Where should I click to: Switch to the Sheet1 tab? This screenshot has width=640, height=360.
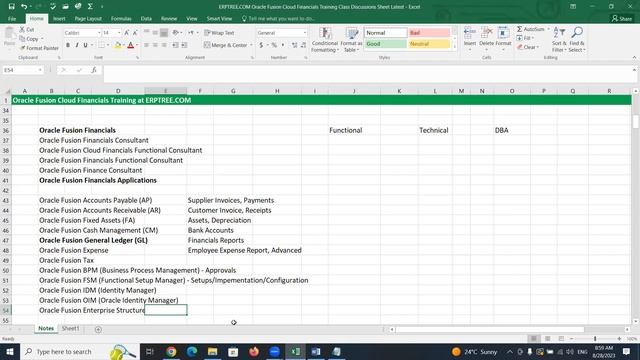click(x=70, y=329)
